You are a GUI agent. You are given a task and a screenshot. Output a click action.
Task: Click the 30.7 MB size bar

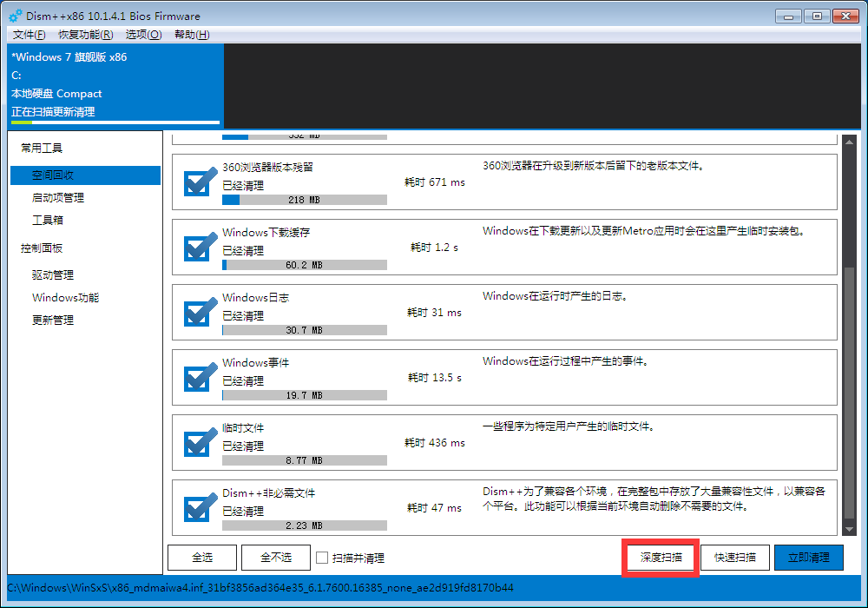click(x=305, y=331)
